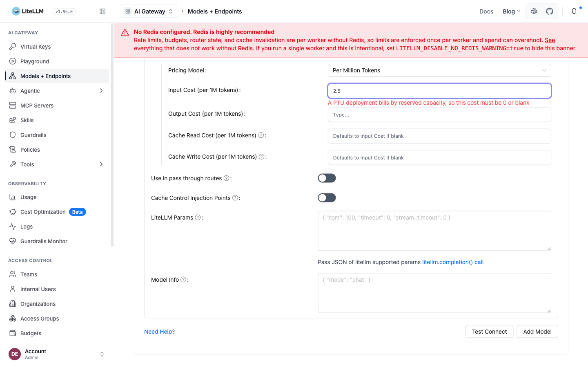Show help for Cache Control Injection Points
This screenshot has width=588, height=368.
235,198
